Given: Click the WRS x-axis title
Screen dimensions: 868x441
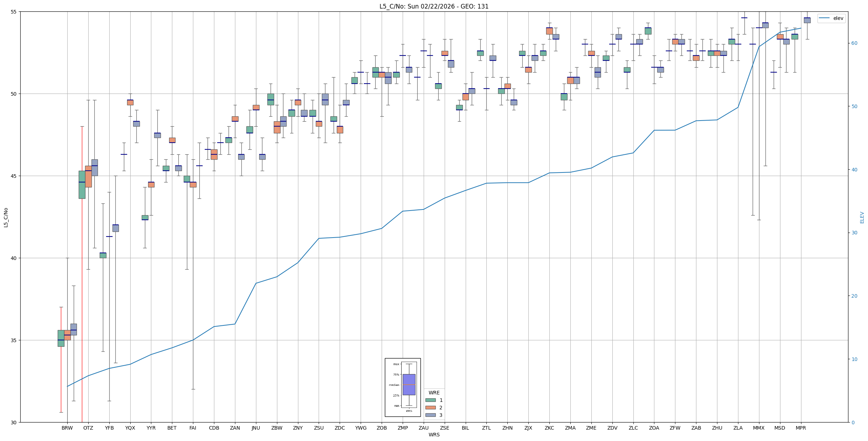Looking at the screenshot, I should (x=434, y=435).
